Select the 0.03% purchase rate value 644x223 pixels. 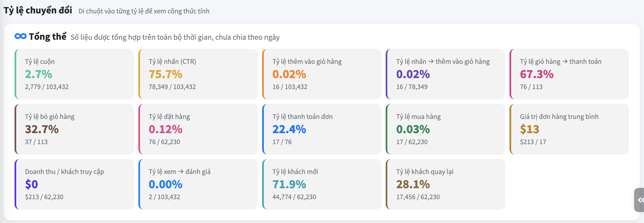point(413,129)
